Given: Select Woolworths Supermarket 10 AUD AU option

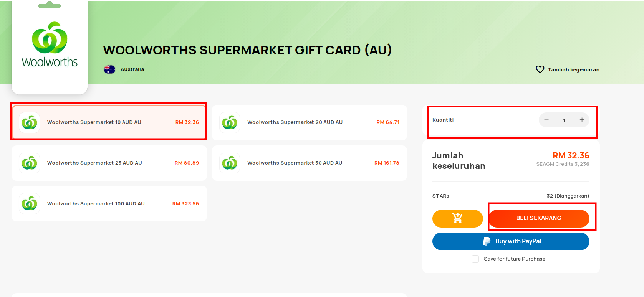Looking at the screenshot, I should (x=109, y=122).
